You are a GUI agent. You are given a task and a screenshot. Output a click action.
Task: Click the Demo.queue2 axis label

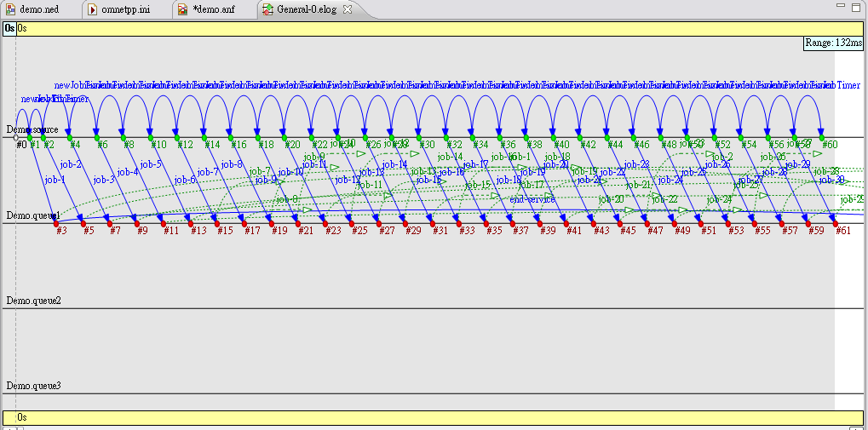[x=33, y=301]
